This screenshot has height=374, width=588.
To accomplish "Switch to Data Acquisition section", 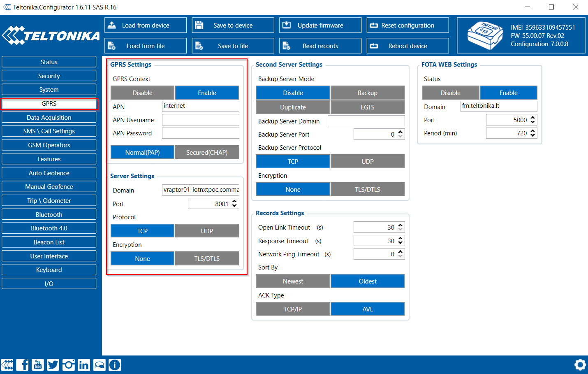I will pyautogui.click(x=49, y=117).
